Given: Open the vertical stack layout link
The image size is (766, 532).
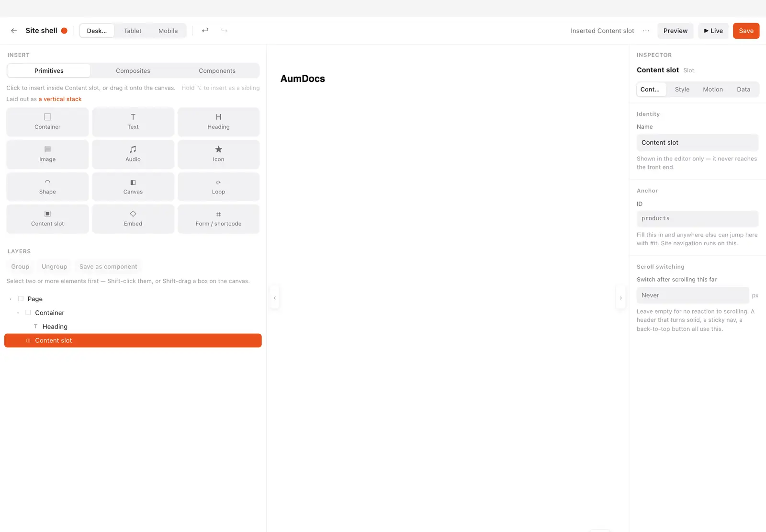Looking at the screenshot, I should click(60, 99).
